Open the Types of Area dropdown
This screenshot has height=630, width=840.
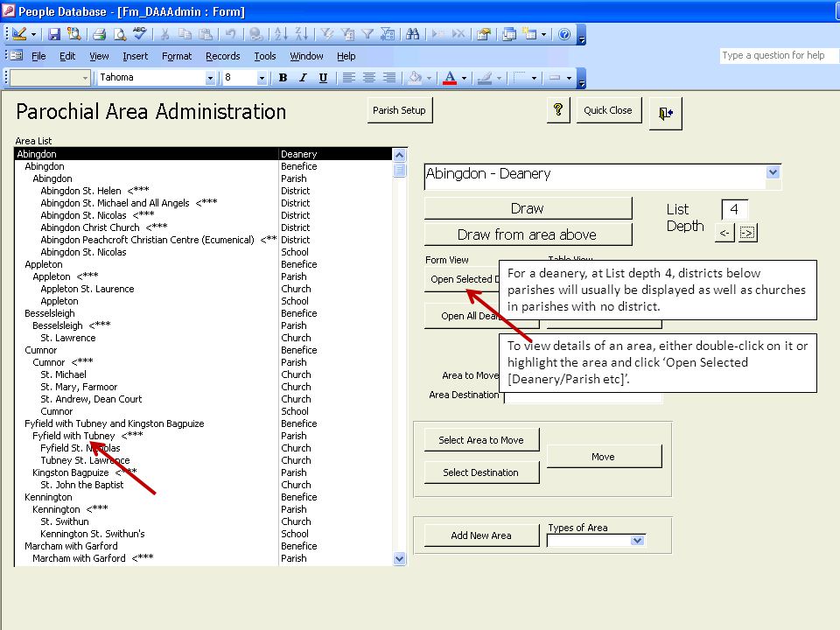click(x=637, y=541)
